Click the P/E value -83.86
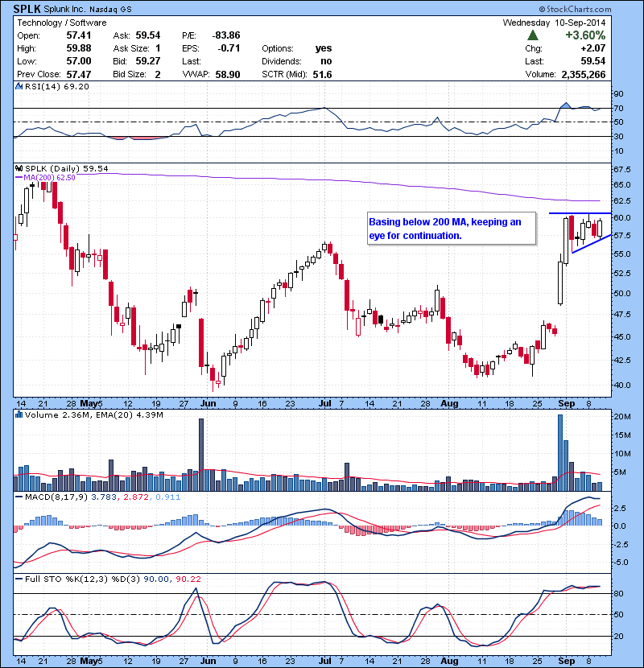The image size is (644, 668). [x=226, y=35]
